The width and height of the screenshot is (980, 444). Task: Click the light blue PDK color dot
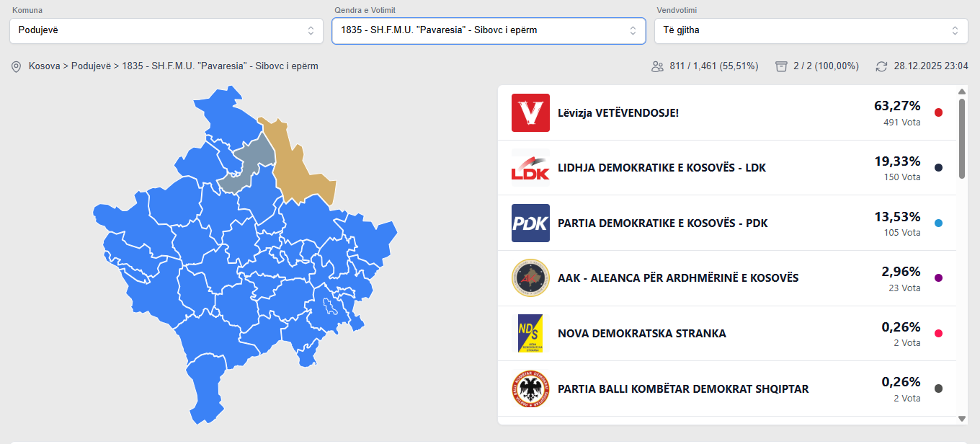point(938,223)
